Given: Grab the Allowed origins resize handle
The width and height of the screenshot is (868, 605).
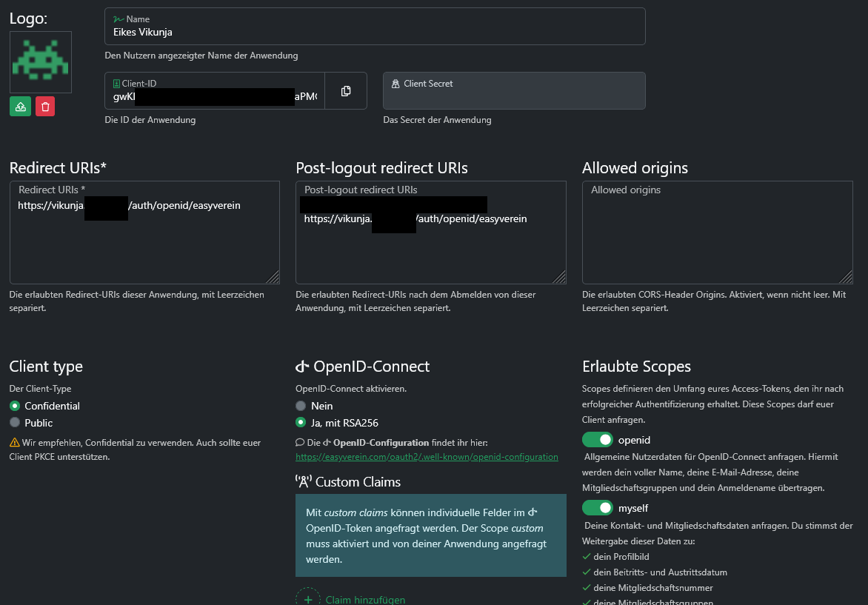Looking at the screenshot, I should click(x=847, y=278).
